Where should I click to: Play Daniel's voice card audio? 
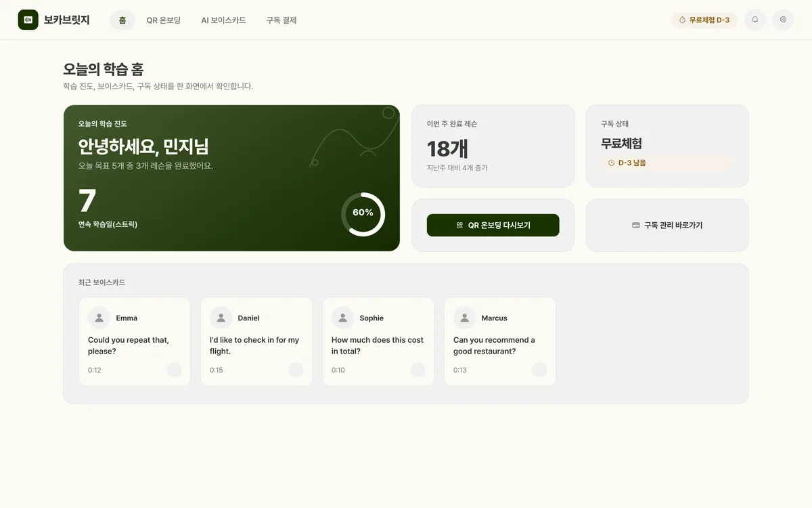pos(296,370)
